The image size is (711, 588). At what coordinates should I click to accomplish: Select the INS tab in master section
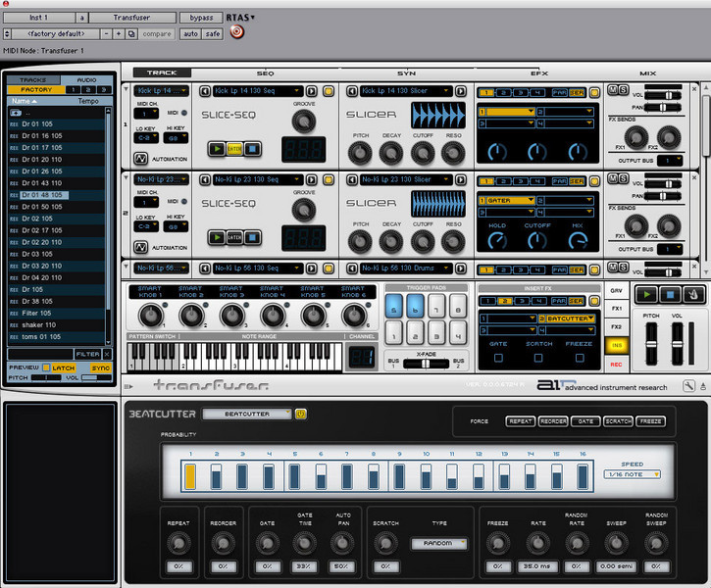(x=617, y=345)
